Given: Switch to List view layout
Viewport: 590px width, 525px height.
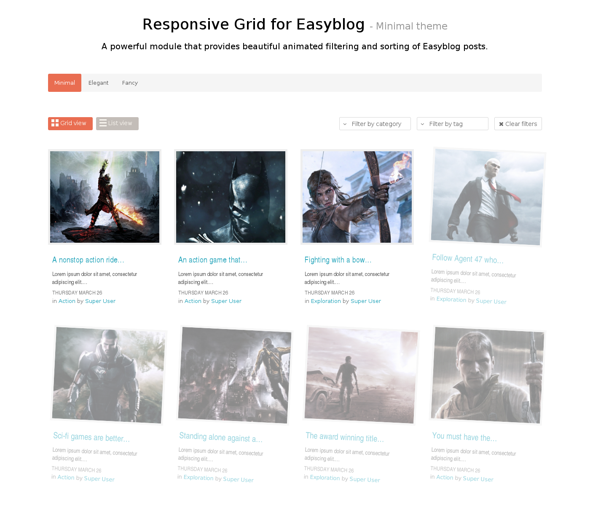Looking at the screenshot, I should (x=117, y=123).
